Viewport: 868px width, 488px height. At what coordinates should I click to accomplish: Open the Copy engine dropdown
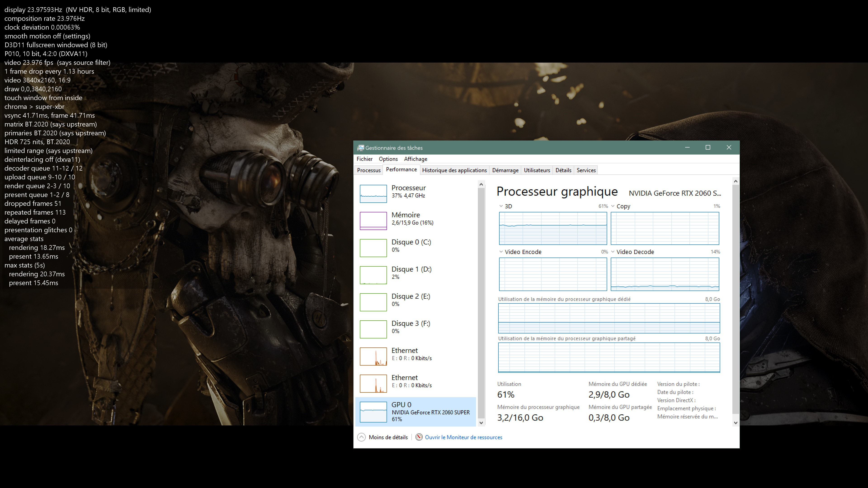(613, 206)
